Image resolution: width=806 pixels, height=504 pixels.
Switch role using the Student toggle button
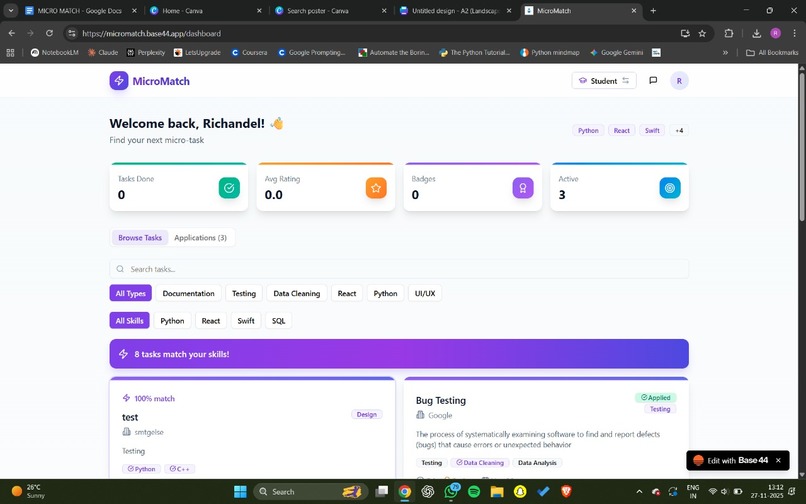604,81
